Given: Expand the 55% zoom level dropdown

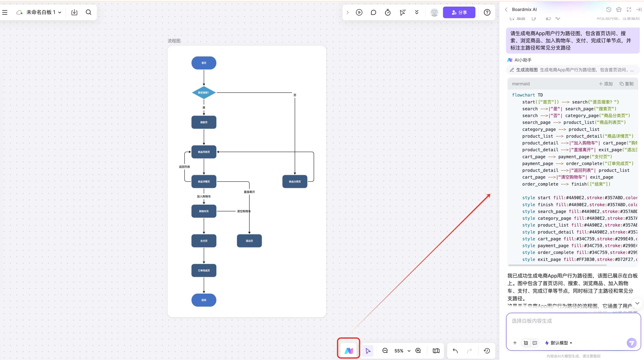Looking at the screenshot, I should [409, 351].
